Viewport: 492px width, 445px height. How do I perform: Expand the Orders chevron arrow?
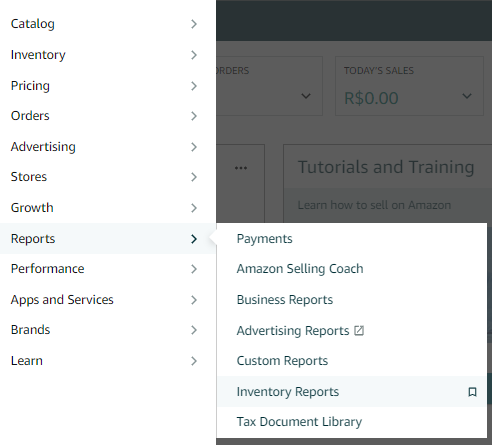[194, 116]
